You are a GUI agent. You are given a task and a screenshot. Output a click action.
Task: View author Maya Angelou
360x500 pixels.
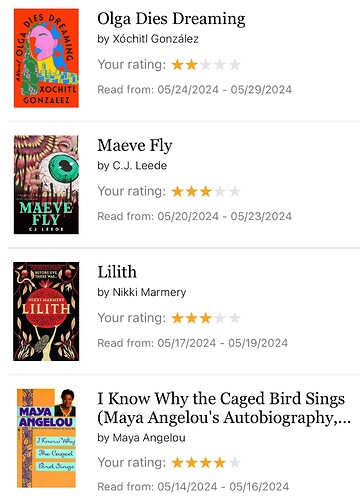(x=149, y=438)
